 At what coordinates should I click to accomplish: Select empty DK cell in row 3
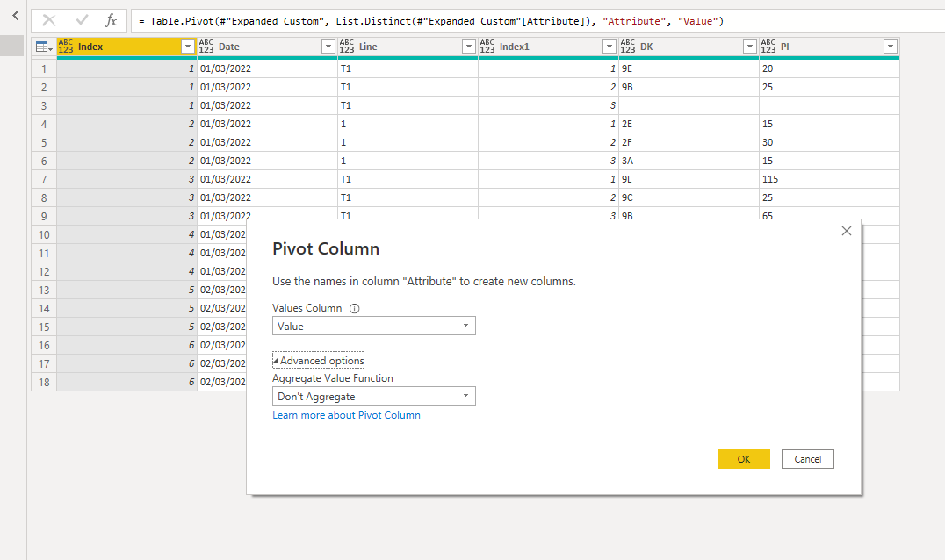click(689, 105)
